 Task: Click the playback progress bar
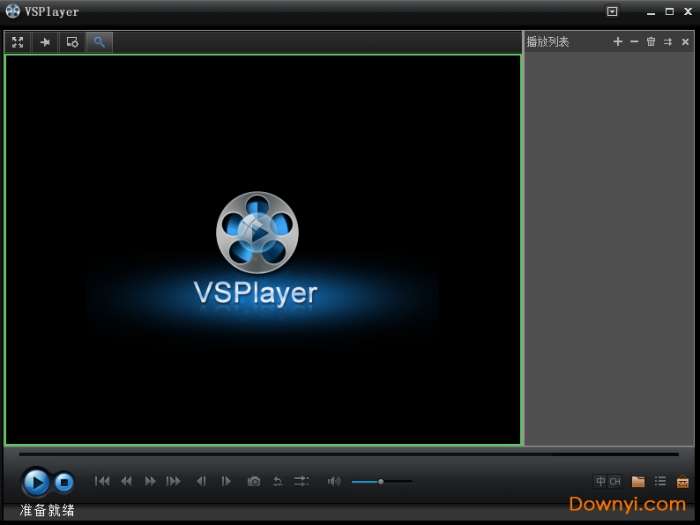pyautogui.click(x=349, y=454)
